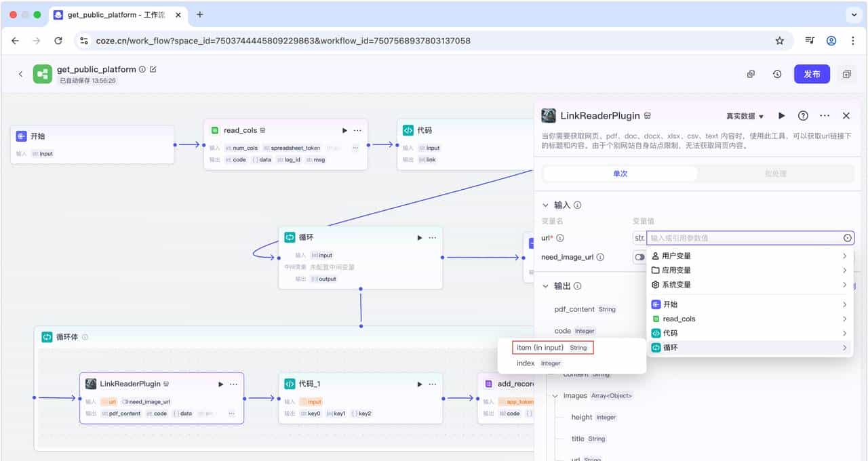This screenshot has height=461, width=868.
Task: Click the 发布 publish button
Action: pos(812,75)
